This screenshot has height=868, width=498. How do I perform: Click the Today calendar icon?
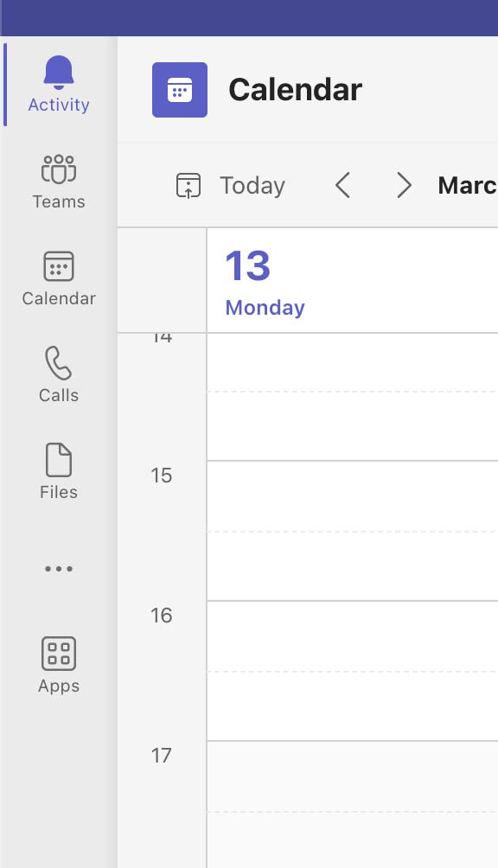coord(188,185)
